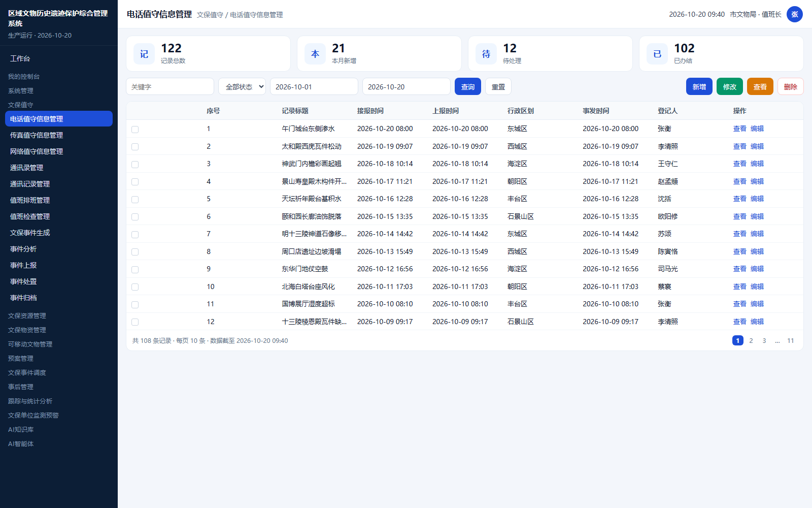Toggle checkbox for 天坛祈年殿台基积水
812x508 pixels.
[135, 199]
